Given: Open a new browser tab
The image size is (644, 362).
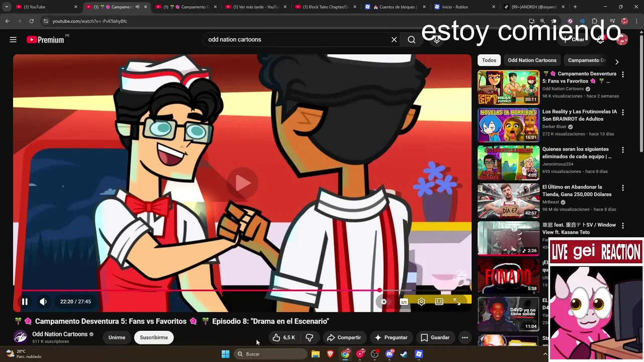Looking at the screenshot, I should [x=575, y=7].
